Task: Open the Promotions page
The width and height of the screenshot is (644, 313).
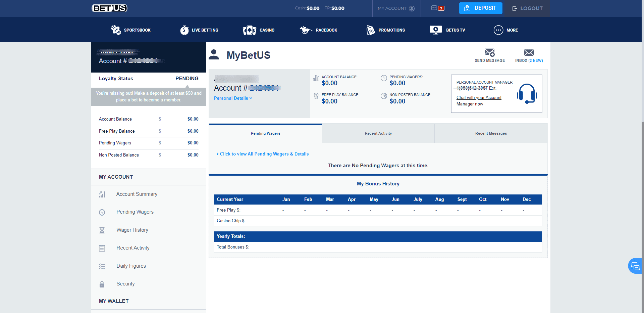Action: (391, 30)
